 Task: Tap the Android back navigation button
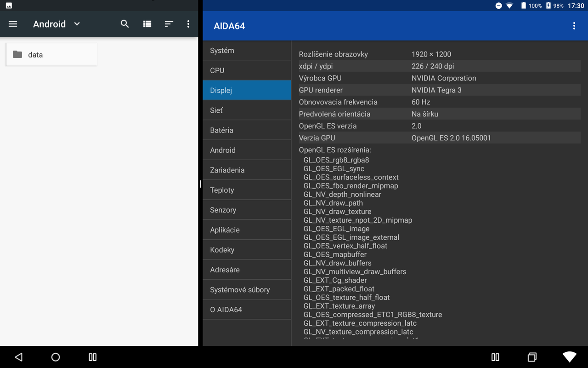[x=18, y=357]
